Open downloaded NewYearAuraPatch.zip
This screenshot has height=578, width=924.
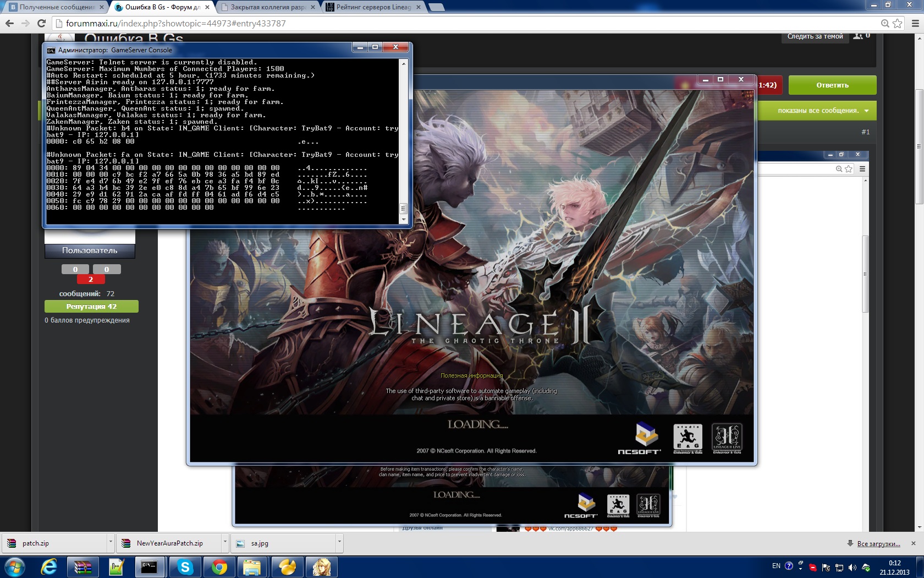(x=169, y=543)
